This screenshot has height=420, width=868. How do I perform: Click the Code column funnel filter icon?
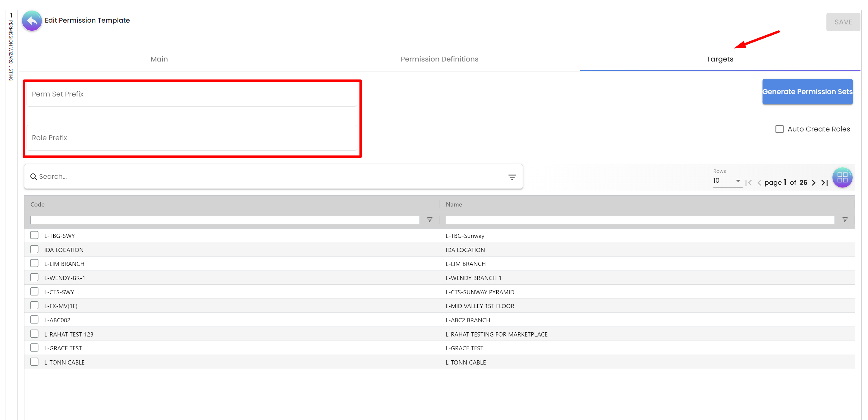[429, 220]
